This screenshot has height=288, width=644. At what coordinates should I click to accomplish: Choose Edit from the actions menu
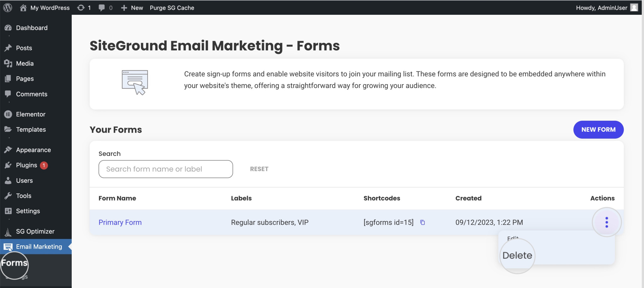[x=513, y=238]
